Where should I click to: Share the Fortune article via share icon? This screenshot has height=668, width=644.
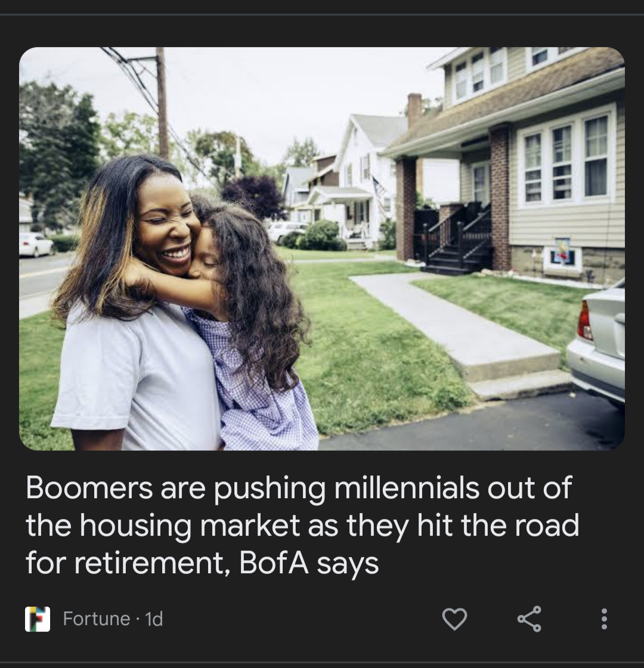point(529,619)
